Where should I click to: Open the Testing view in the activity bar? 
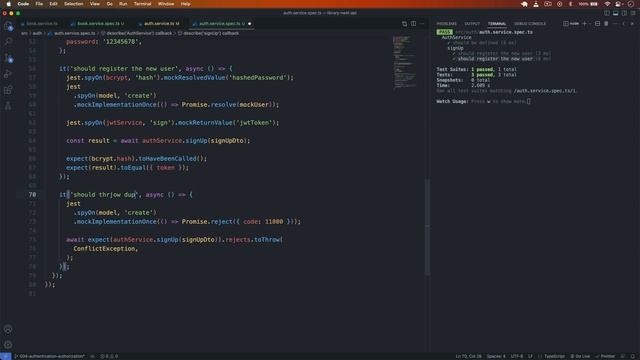pos(8,106)
